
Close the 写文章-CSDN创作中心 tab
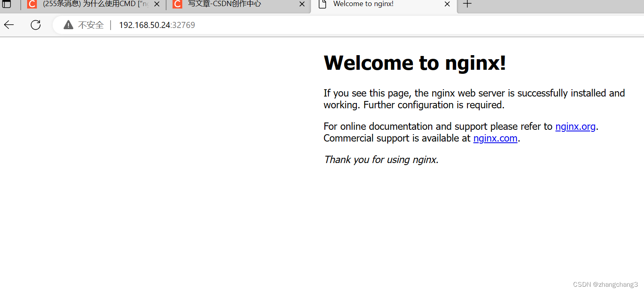(302, 4)
